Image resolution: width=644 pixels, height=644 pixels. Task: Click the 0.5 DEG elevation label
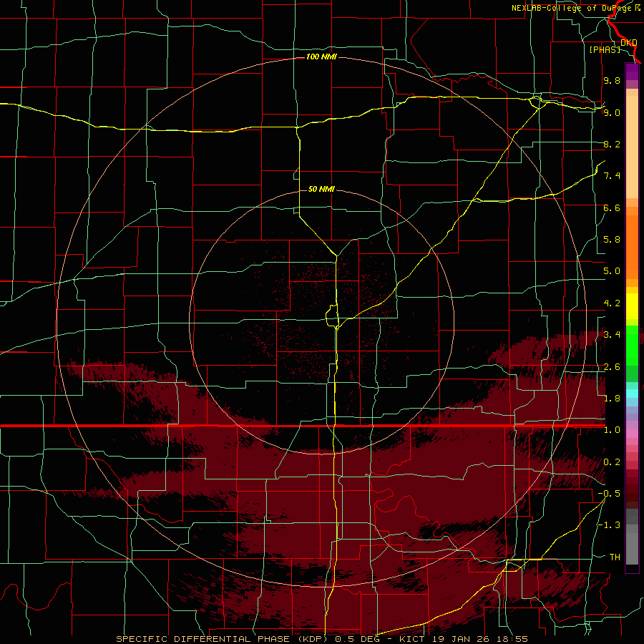pyautogui.click(x=358, y=639)
